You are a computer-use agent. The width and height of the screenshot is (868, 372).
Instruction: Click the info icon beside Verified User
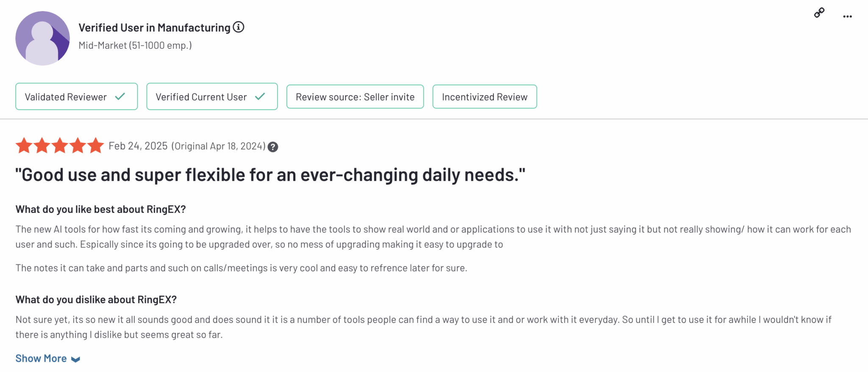point(239,27)
